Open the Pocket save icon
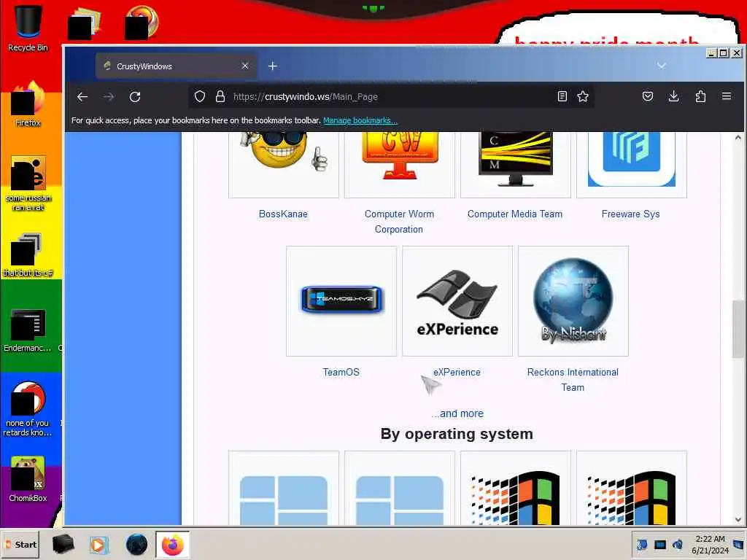The width and height of the screenshot is (747, 560). [x=648, y=97]
